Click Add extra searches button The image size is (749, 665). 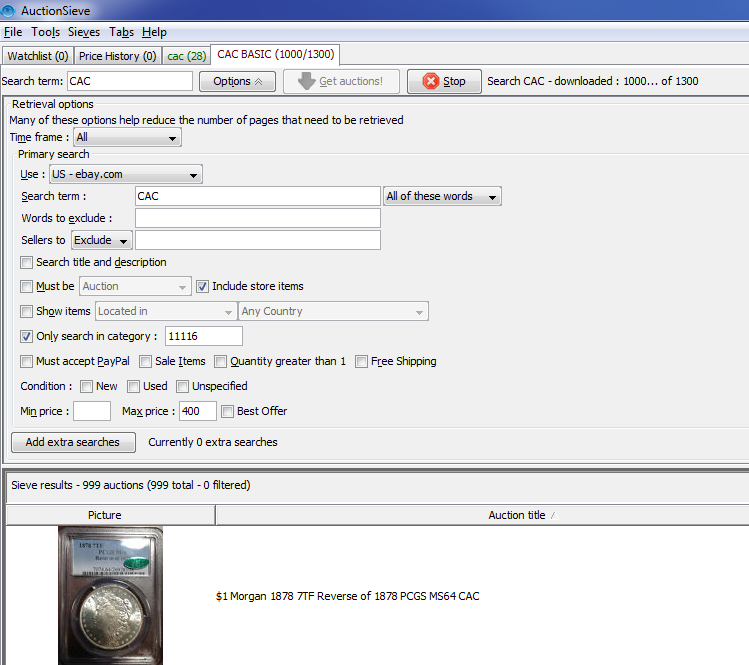click(x=73, y=442)
